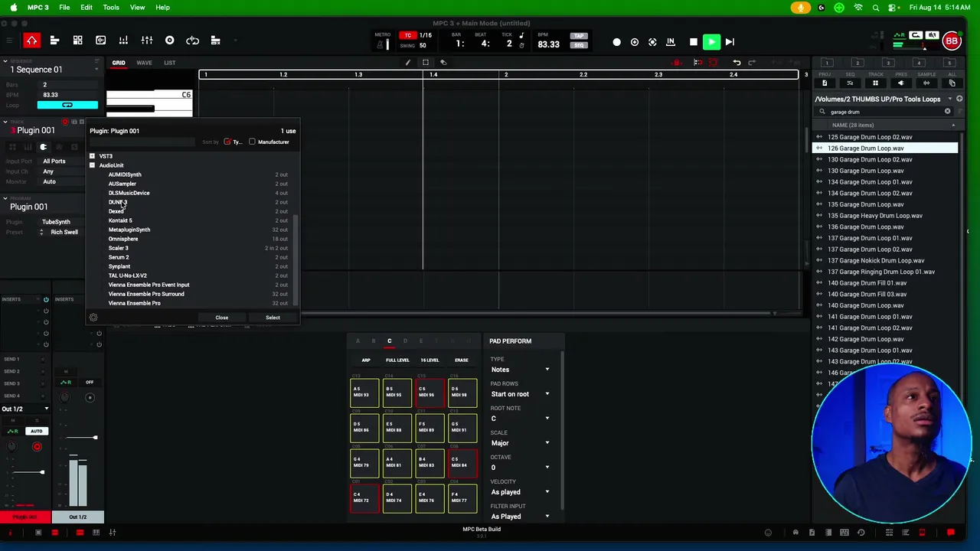Image resolution: width=980 pixels, height=551 pixels.
Task: Confirm plugin with Select button
Action: (x=273, y=318)
